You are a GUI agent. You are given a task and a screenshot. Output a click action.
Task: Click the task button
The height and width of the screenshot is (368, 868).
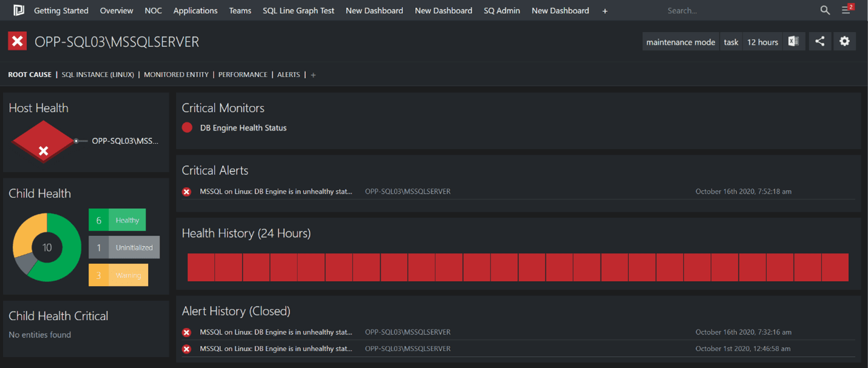click(731, 41)
